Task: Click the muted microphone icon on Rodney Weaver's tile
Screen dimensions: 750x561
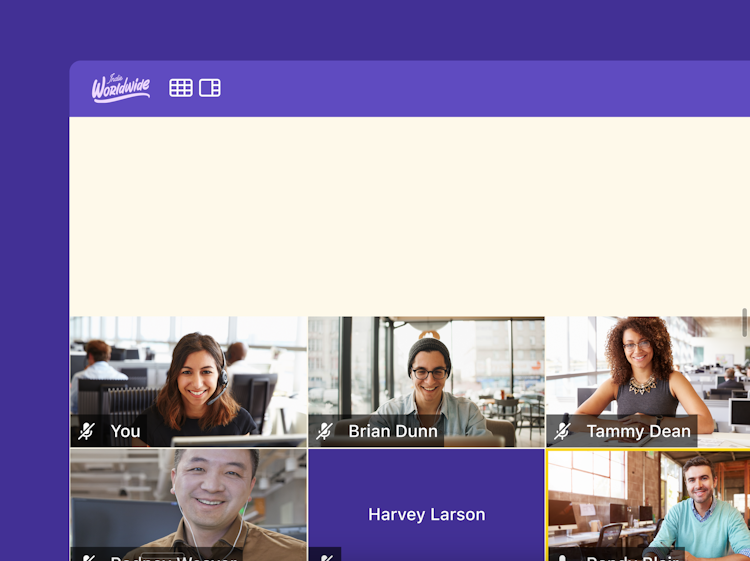Action: tap(88, 558)
